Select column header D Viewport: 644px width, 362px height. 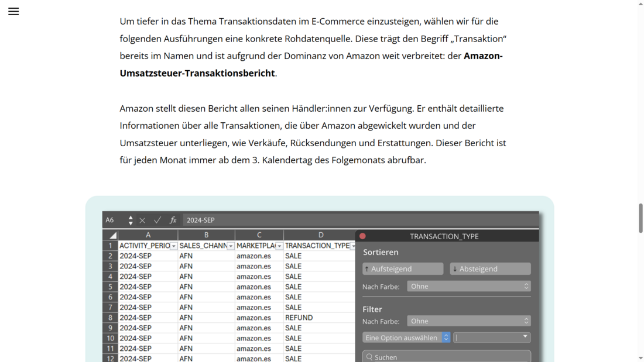(x=320, y=235)
